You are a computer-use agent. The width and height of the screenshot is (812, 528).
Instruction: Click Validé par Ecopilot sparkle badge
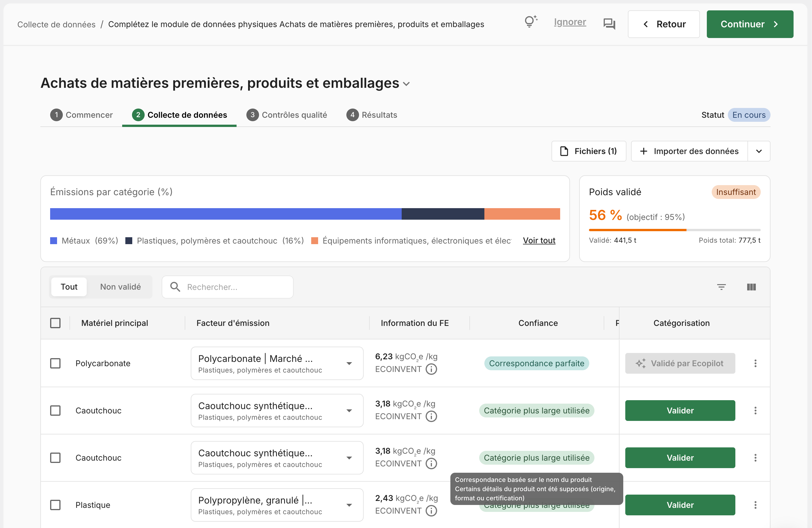(x=680, y=363)
